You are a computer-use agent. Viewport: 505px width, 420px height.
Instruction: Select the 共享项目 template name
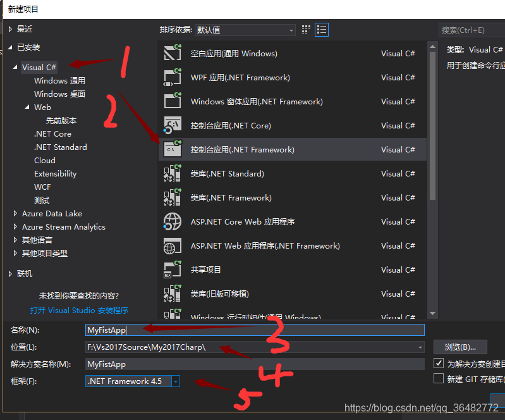pos(205,270)
